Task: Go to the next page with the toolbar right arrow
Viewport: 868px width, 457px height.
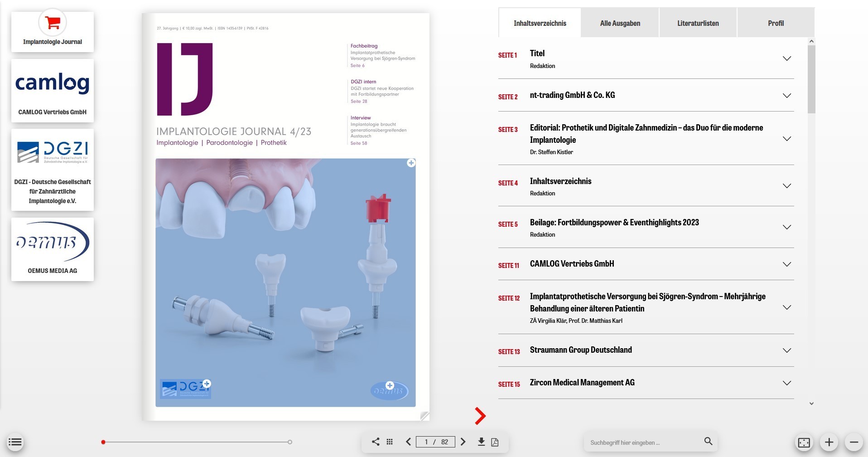Action: (x=463, y=442)
